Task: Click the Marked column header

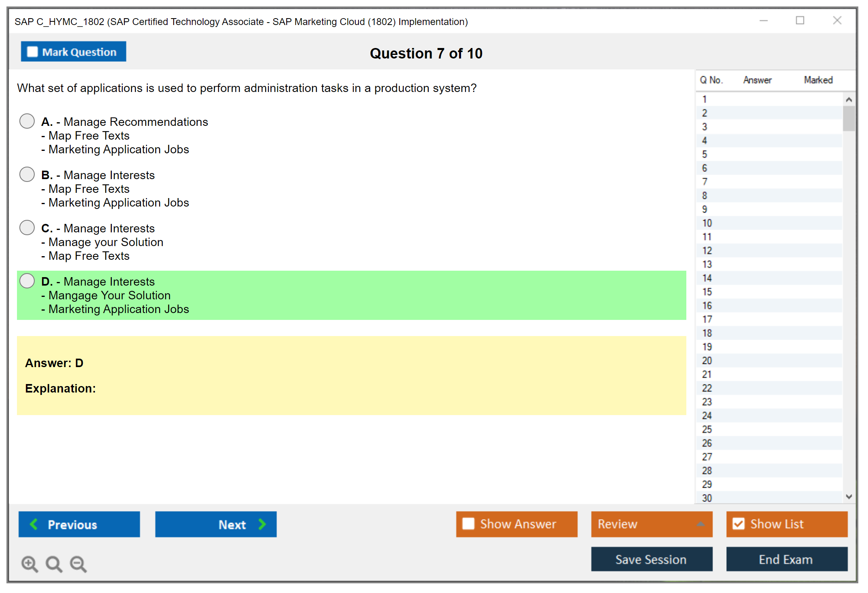Action: (x=818, y=80)
